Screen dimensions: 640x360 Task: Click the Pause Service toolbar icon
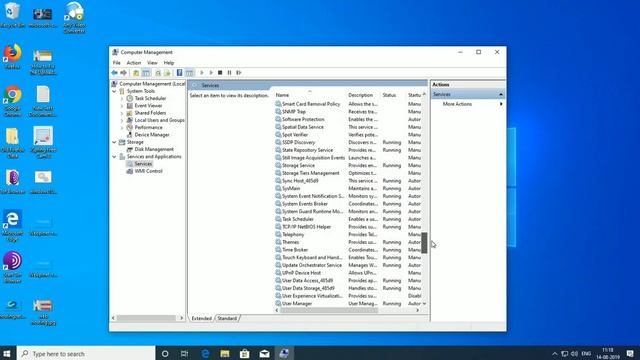click(229, 73)
